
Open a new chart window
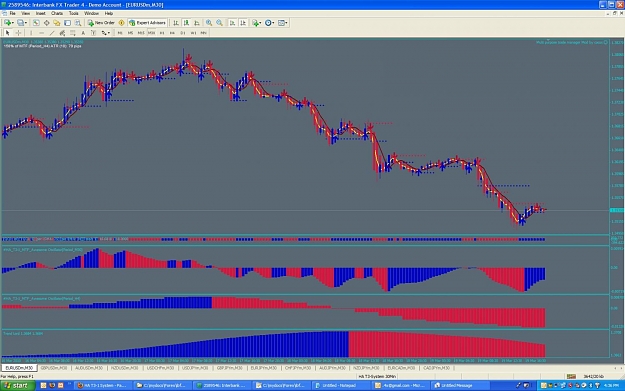7,23
